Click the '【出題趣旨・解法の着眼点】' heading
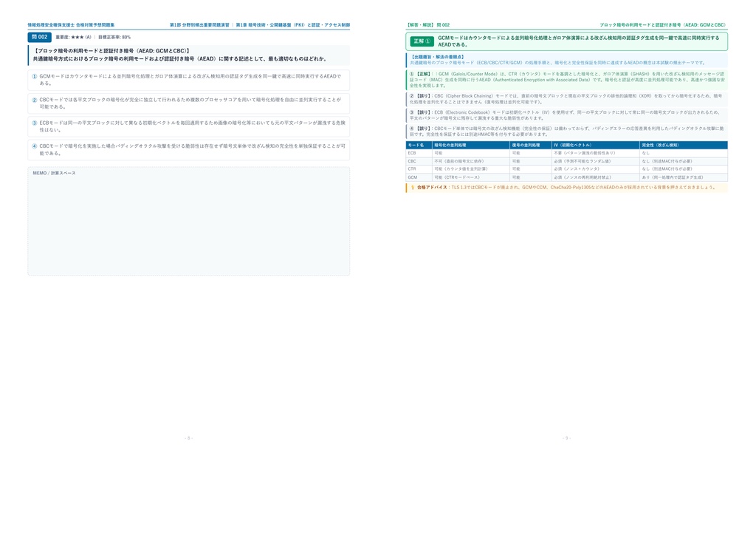Viewport: 756px width, 535px height. pyautogui.click(x=439, y=57)
